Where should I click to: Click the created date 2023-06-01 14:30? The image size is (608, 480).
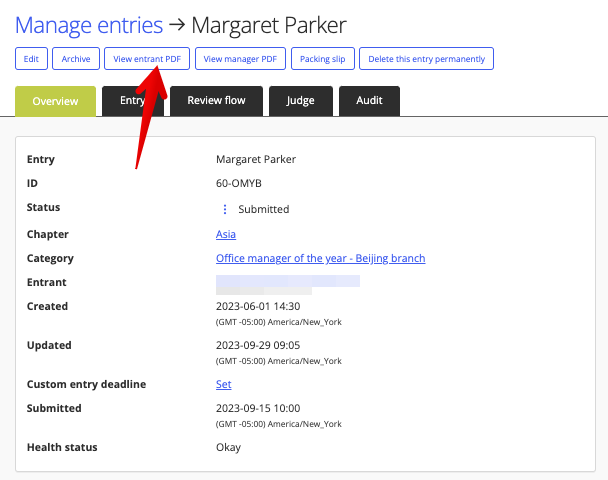(x=258, y=306)
